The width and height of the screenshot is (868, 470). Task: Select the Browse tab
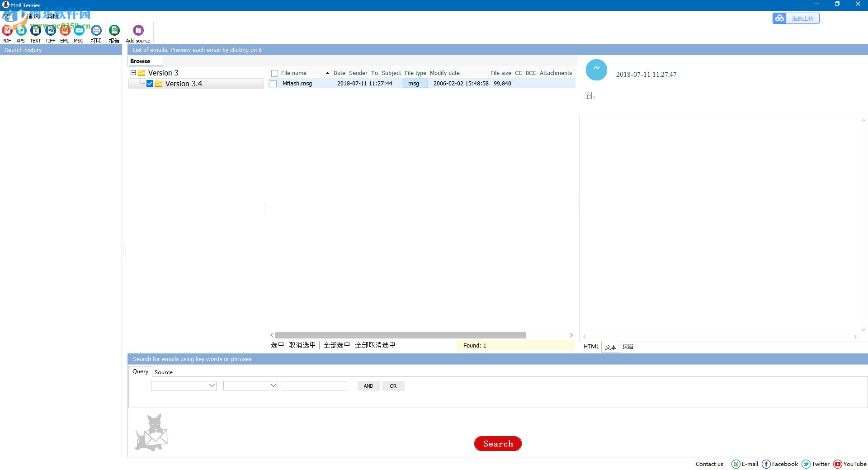click(x=140, y=61)
